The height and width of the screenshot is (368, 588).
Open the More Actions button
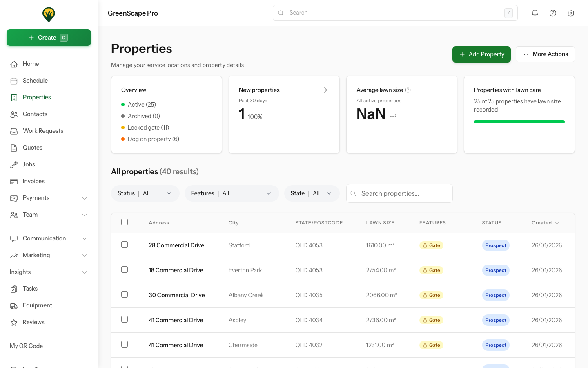coord(545,54)
